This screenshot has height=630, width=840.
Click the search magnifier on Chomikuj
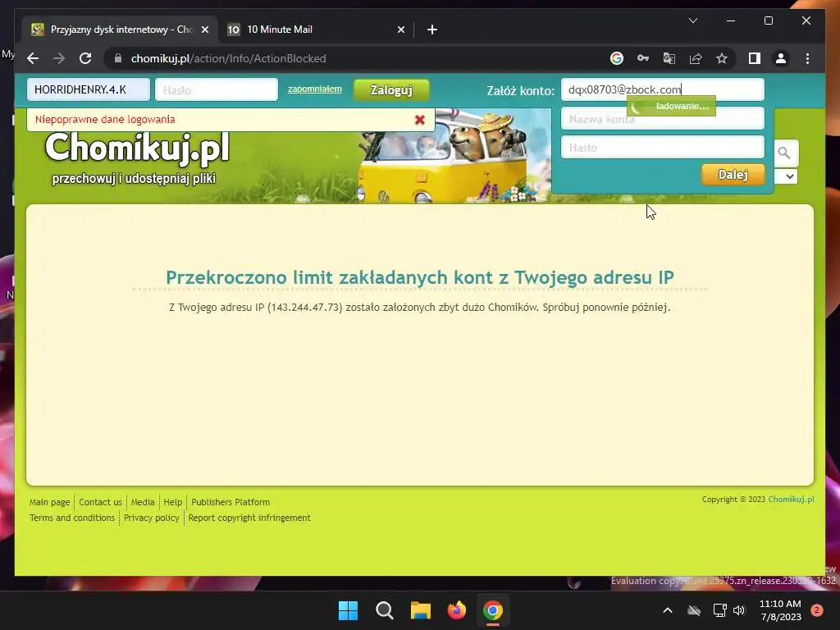point(784,153)
